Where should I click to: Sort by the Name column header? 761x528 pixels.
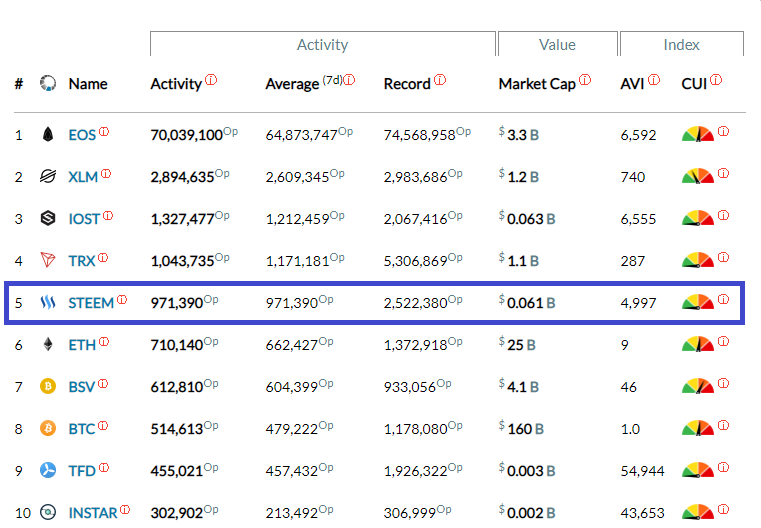[88, 84]
